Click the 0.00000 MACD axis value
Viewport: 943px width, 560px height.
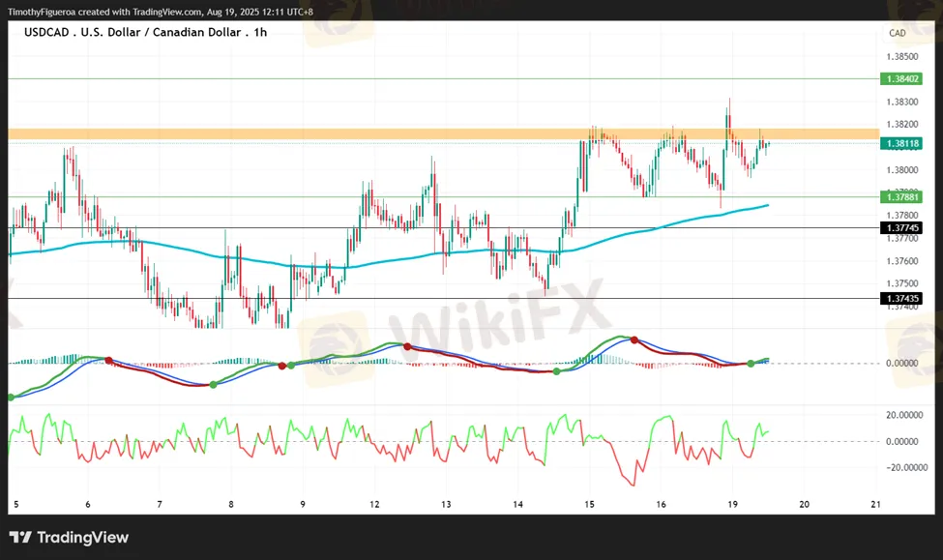(900, 364)
